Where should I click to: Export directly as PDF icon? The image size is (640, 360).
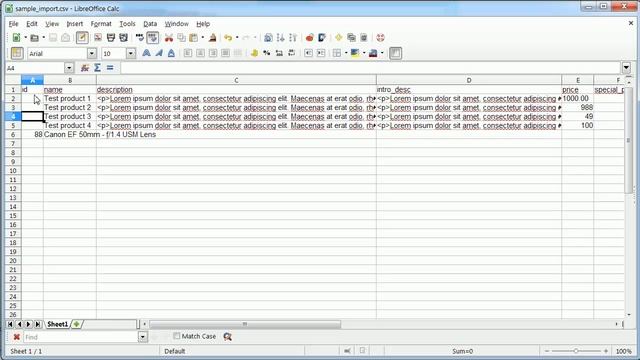click(x=98, y=38)
